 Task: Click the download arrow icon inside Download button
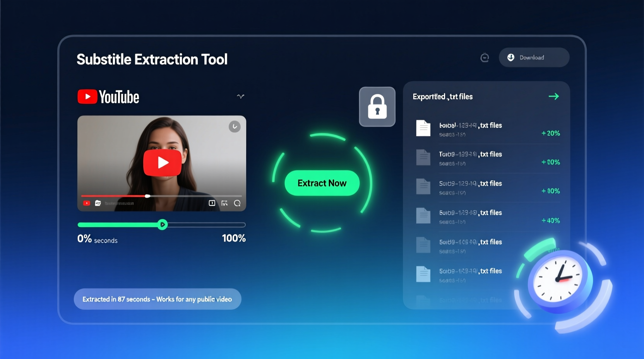coord(511,57)
